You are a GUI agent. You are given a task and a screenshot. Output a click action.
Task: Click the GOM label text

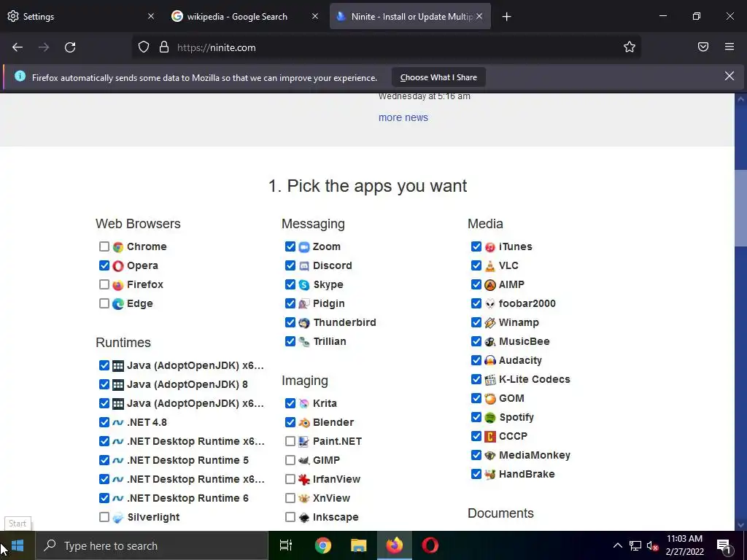[511, 399]
